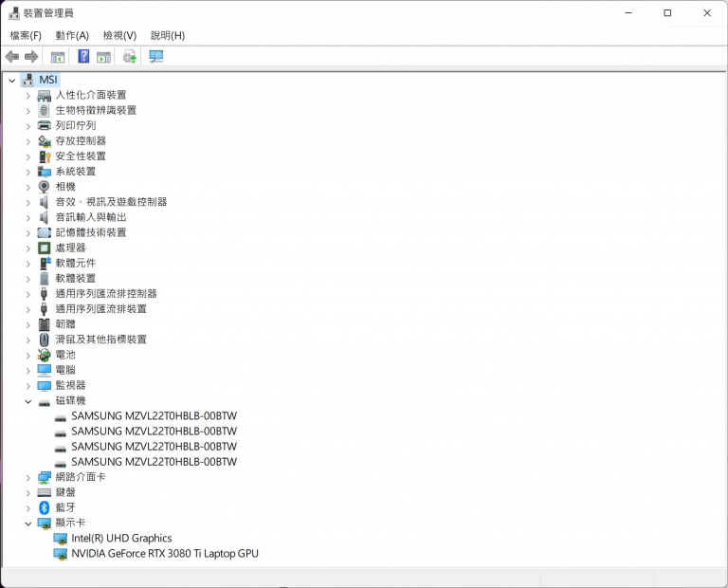This screenshot has height=588, width=728.
Task: Click the Intel(R) UHD Graphics device icon
Action: [x=61, y=539]
